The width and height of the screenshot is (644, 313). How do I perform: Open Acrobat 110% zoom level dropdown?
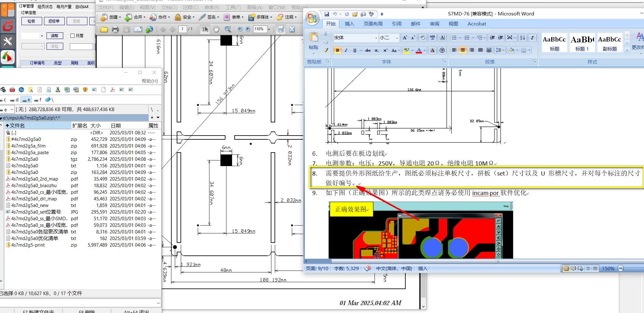click(x=269, y=29)
